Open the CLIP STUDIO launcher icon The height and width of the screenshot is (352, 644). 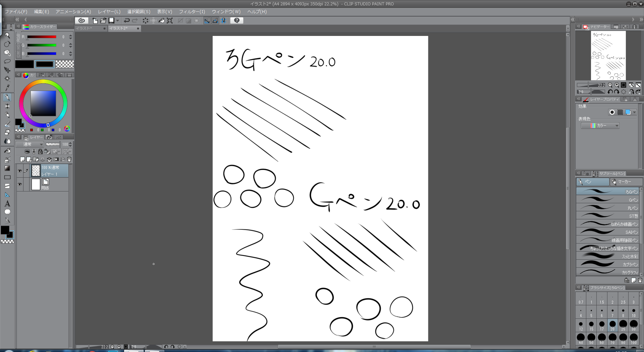pyautogui.click(x=82, y=20)
